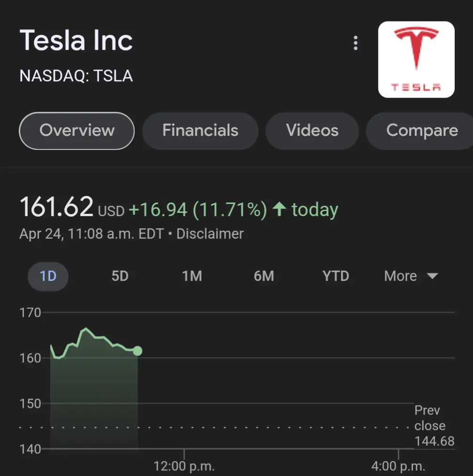Switch chart to 5D range
473x476 pixels.
(120, 276)
